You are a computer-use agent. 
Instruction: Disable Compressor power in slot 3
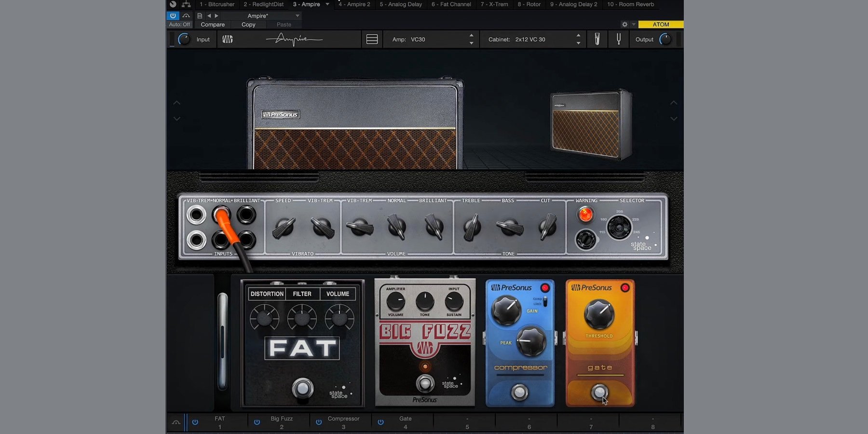[319, 422]
